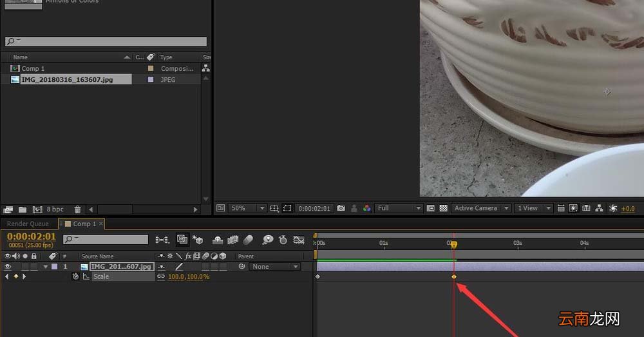Click the quality switch for layer 1
The width and height of the screenshot is (644, 337).
pyautogui.click(x=179, y=267)
